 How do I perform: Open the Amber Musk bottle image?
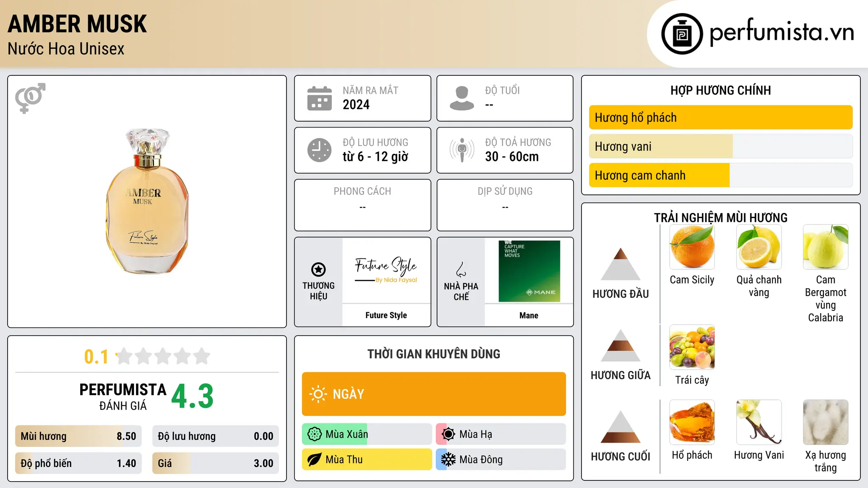coord(147,202)
